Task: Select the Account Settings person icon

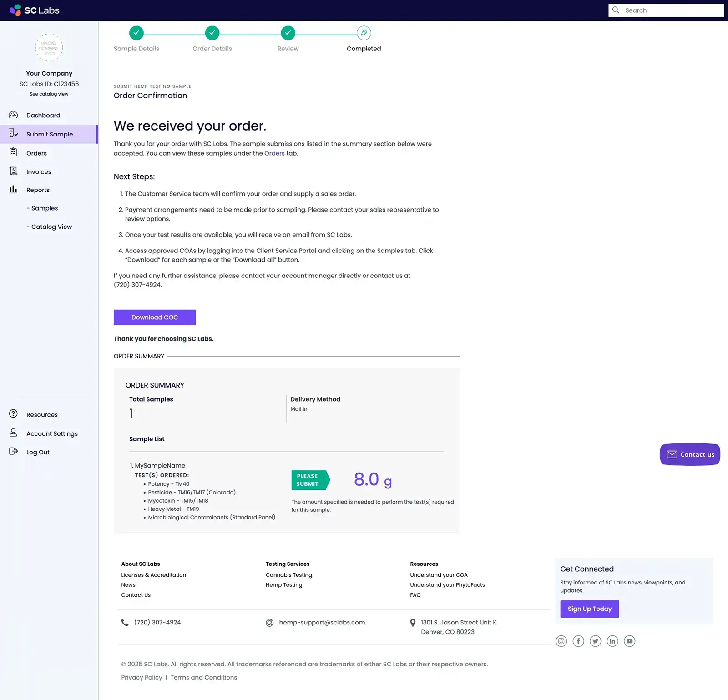Action: (13, 433)
